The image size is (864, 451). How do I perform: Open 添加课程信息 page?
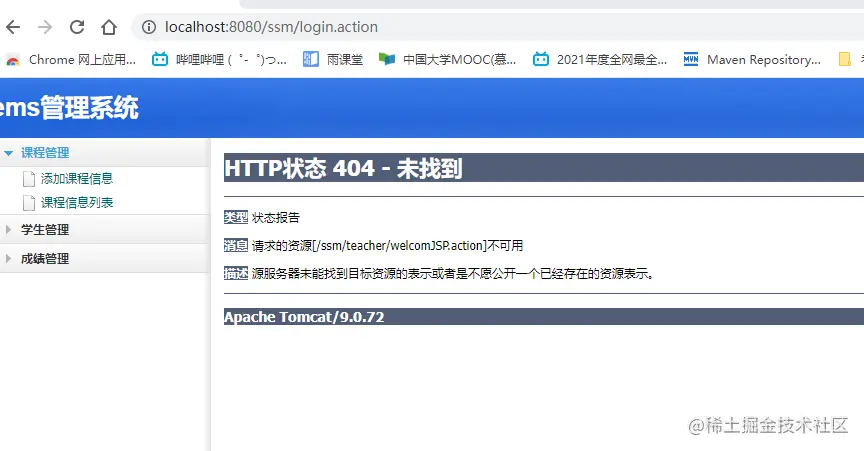[x=77, y=179]
